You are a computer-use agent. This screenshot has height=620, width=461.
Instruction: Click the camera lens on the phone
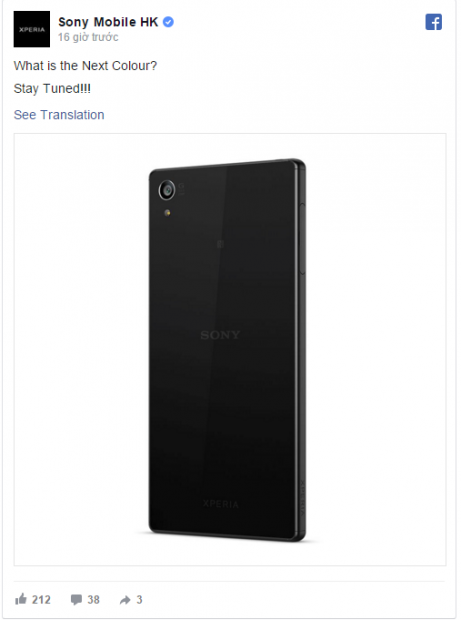click(167, 190)
